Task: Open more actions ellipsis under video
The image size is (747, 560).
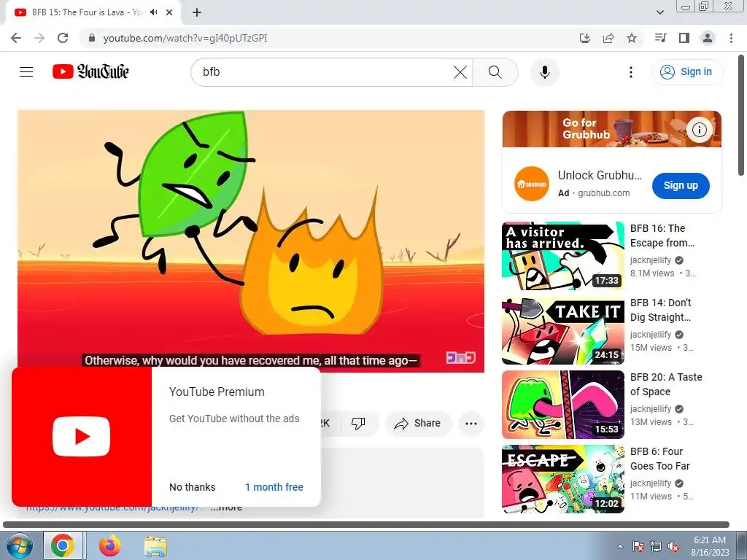Action: (x=471, y=424)
